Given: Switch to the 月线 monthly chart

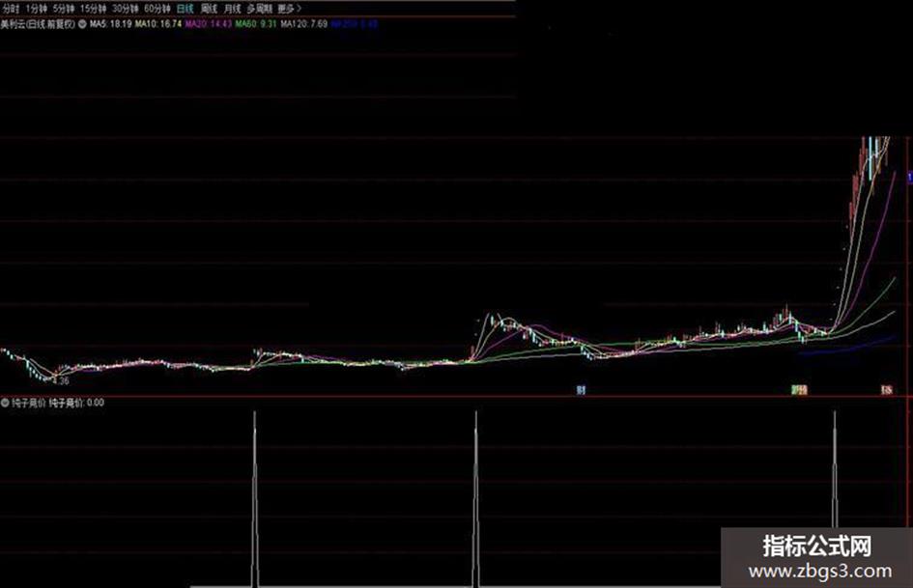Looking at the screenshot, I should coord(232,9).
